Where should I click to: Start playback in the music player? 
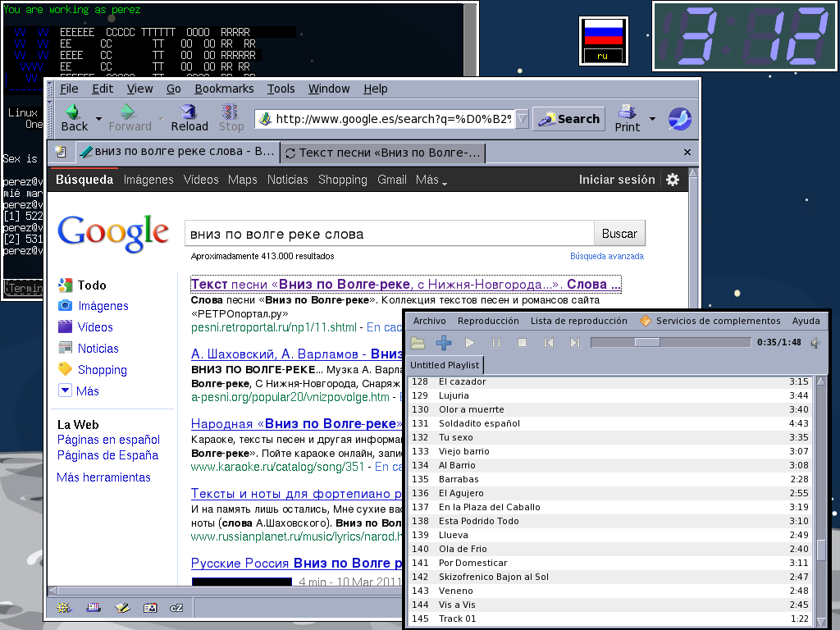(x=470, y=343)
